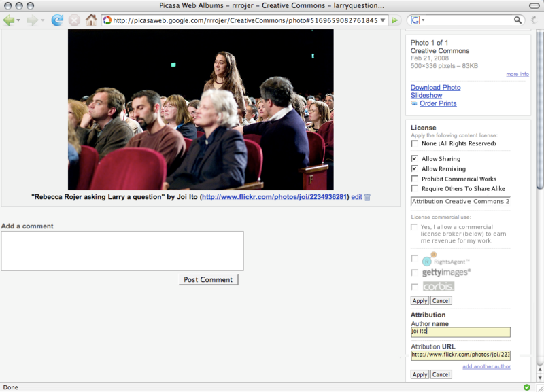Image resolution: width=544 pixels, height=392 pixels.
Task: Toggle the commercial license broker checkbox
Action: tap(414, 227)
